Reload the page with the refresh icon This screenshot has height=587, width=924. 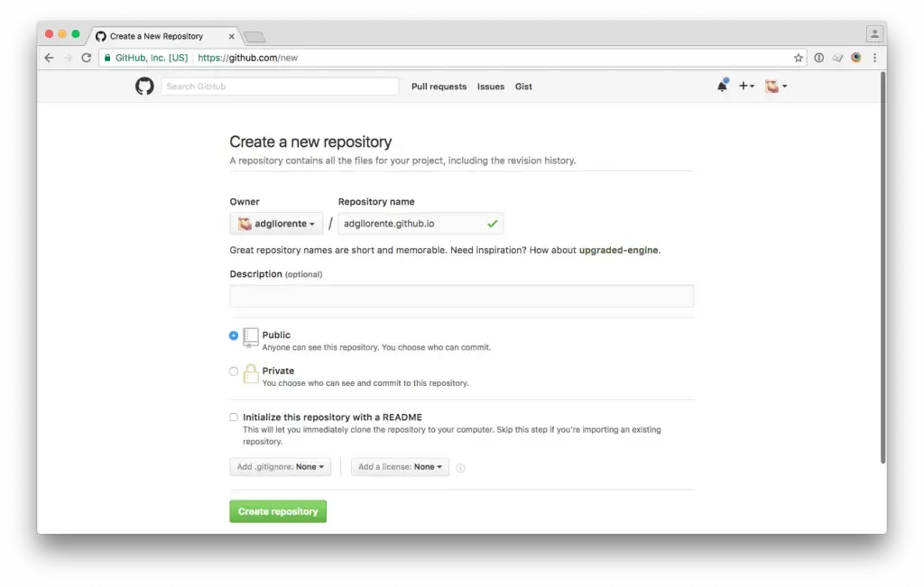[x=86, y=57]
